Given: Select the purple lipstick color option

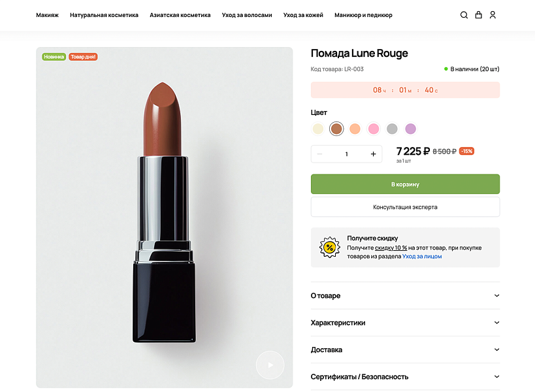Looking at the screenshot, I should point(410,129).
